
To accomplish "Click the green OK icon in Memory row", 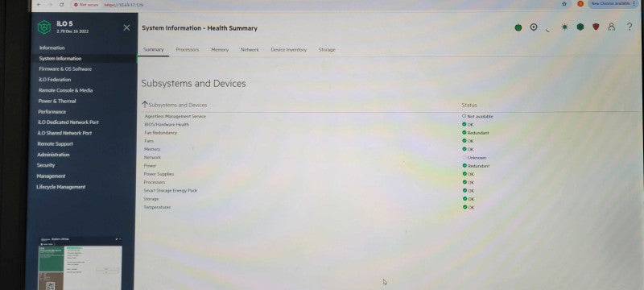I will pos(464,149).
